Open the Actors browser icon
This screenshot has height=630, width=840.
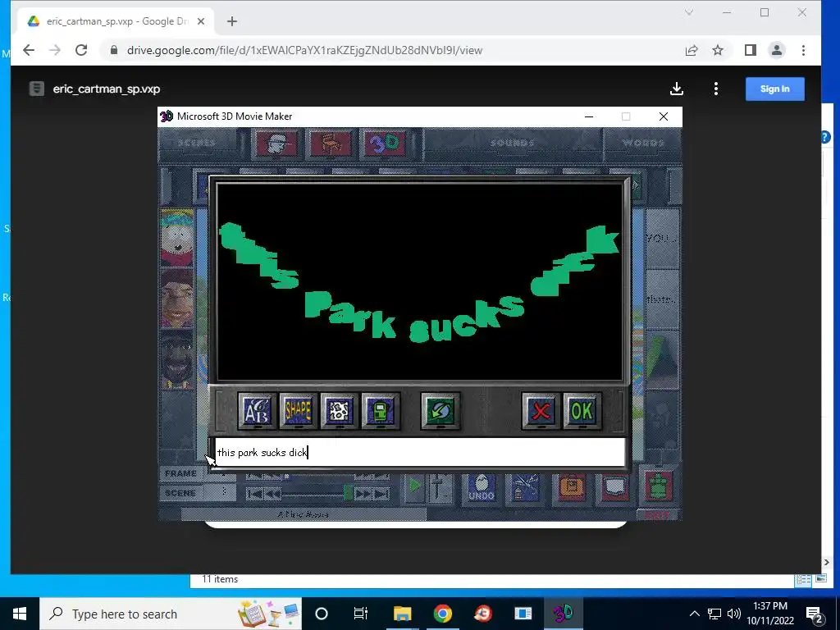pos(276,143)
